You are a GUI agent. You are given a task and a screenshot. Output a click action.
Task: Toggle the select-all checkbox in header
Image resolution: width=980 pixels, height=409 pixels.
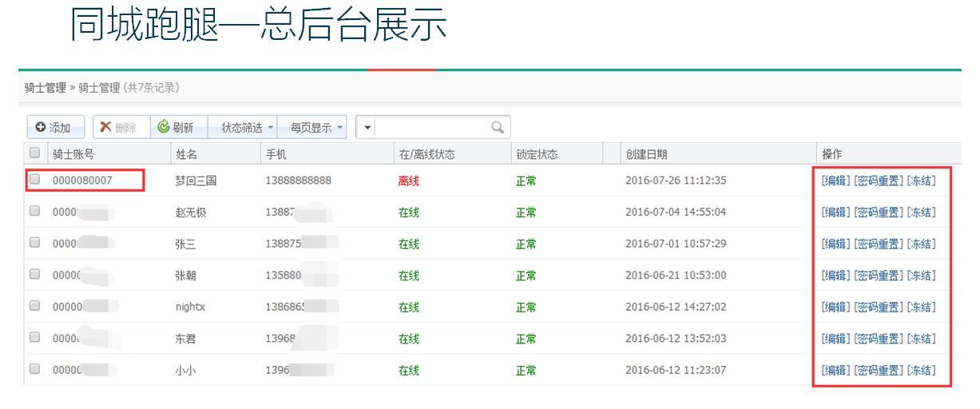pos(34,153)
